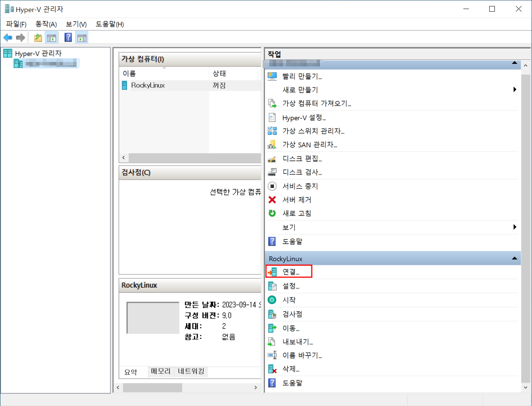Image resolution: width=532 pixels, height=406 pixels.
Task: Click the 가상 컴퓨터 가져오기 icon
Action: pos(272,103)
